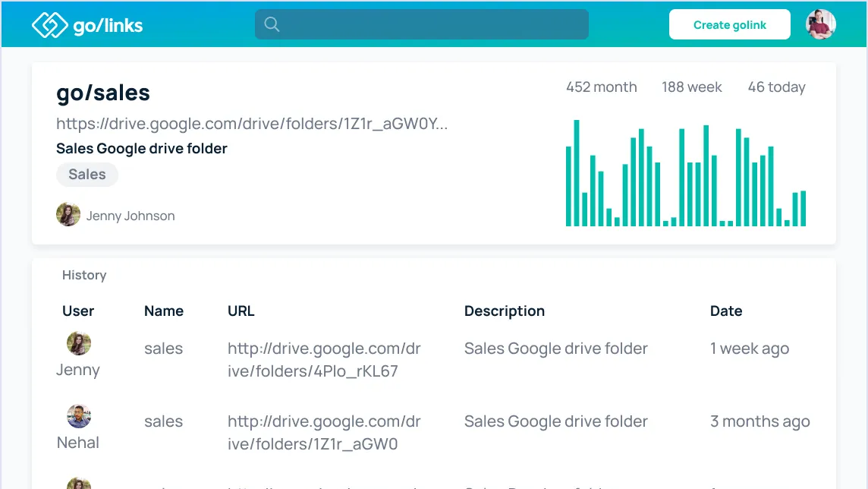Open the URL in Jenny's history row
Image resolution: width=868 pixels, height=489 pixels.
point(324,358)
